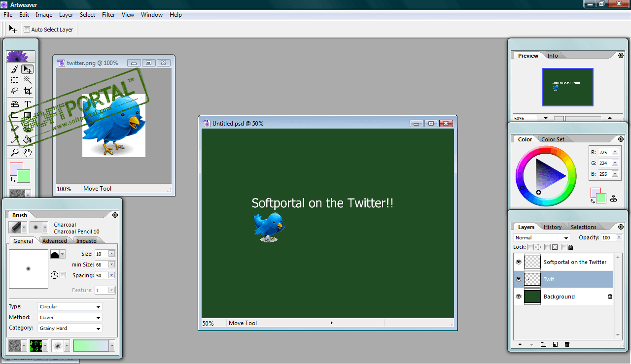
Task: Delete layer with the trash icon
Action: click(x=567, y=344)
